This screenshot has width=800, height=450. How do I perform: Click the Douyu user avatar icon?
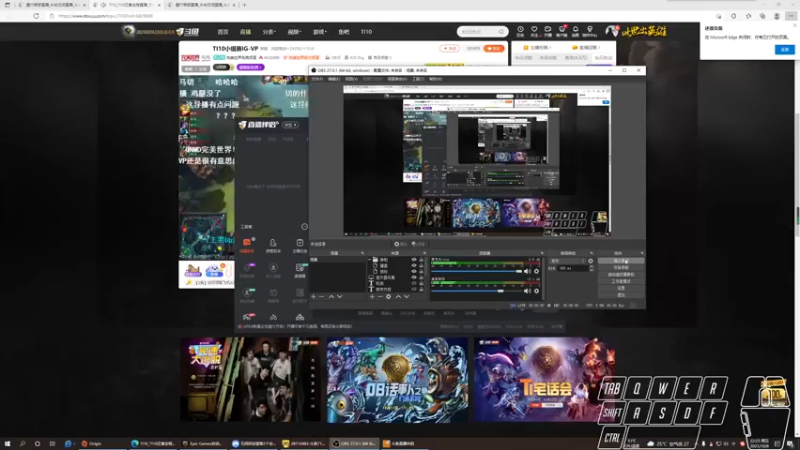tap(611, 31)
